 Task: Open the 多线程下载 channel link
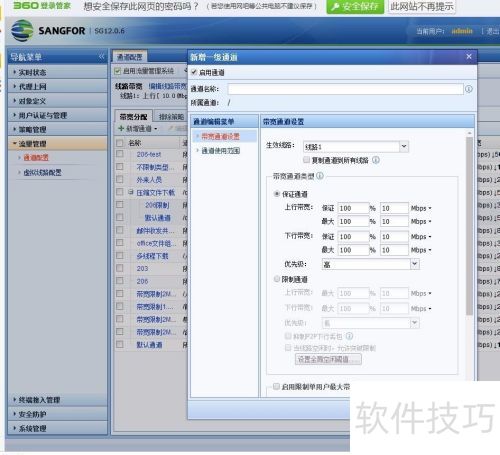click(152, 256)
